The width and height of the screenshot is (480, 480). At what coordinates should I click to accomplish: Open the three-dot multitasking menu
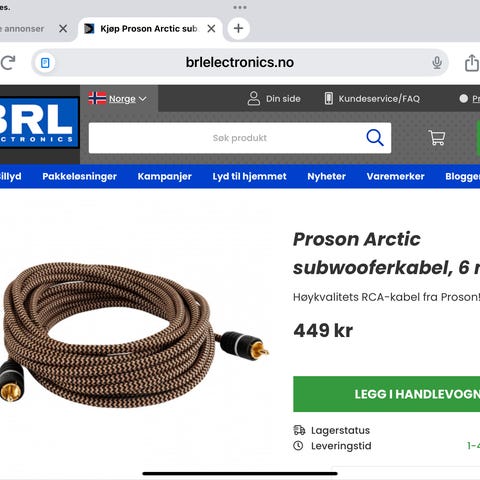pos(240,7)
